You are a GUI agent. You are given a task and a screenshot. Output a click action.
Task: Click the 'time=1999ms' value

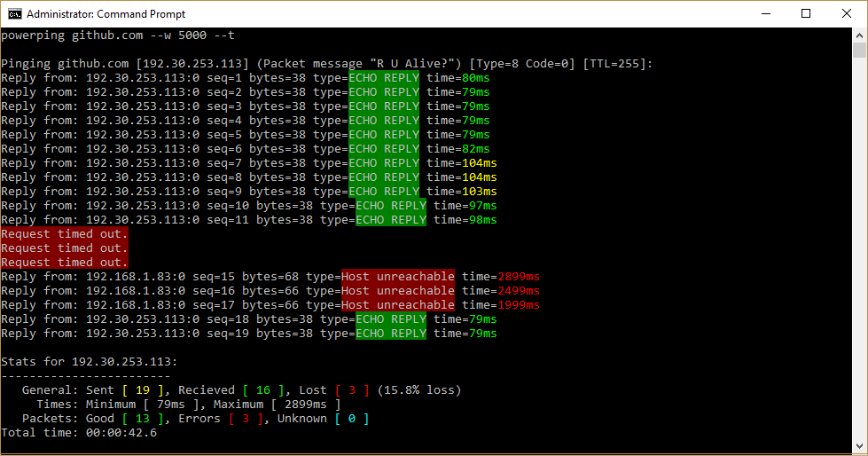coord(500,305)
